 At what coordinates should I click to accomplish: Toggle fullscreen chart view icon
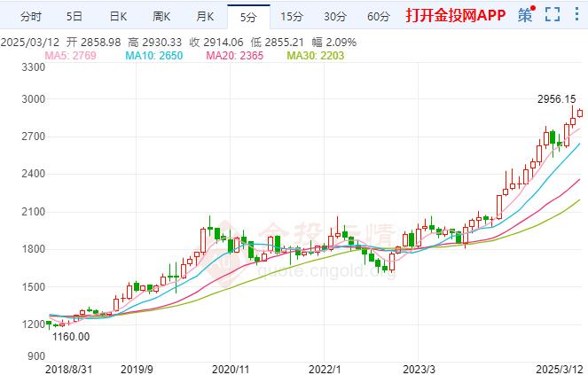(553, 14)
